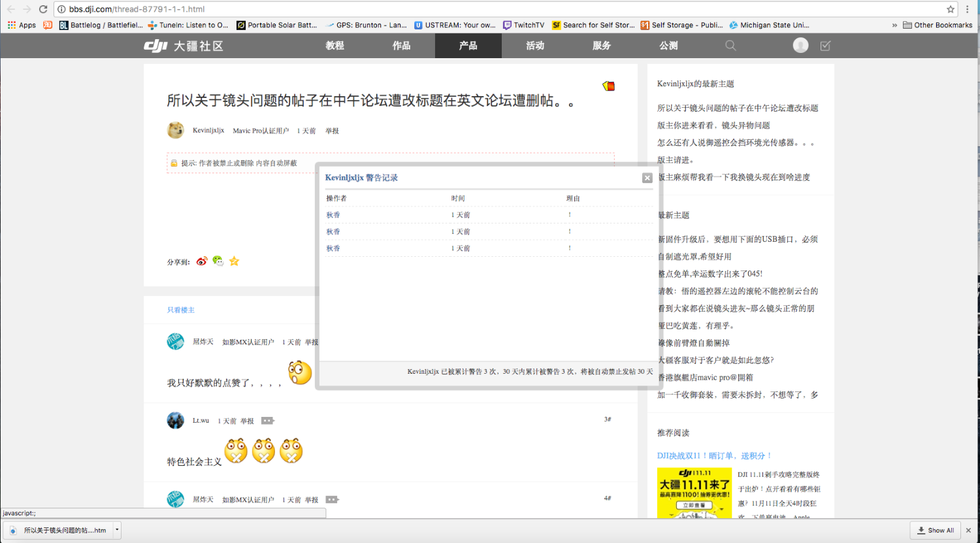Click 屠炸天 username in post 4#
The image size is (980, 543).
point(203,499)
